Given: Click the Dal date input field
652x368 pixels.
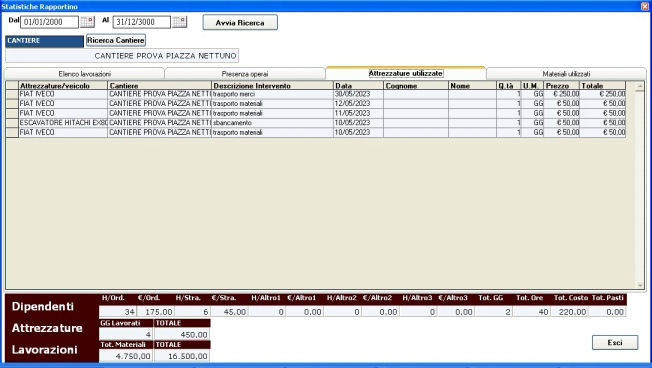Looking at the screenshot, I should 49,22.
